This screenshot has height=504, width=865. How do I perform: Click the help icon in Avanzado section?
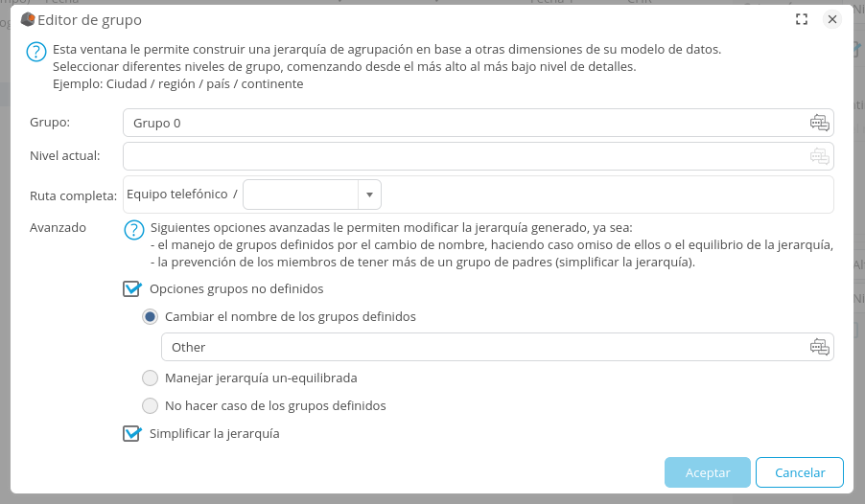point(134,230)
